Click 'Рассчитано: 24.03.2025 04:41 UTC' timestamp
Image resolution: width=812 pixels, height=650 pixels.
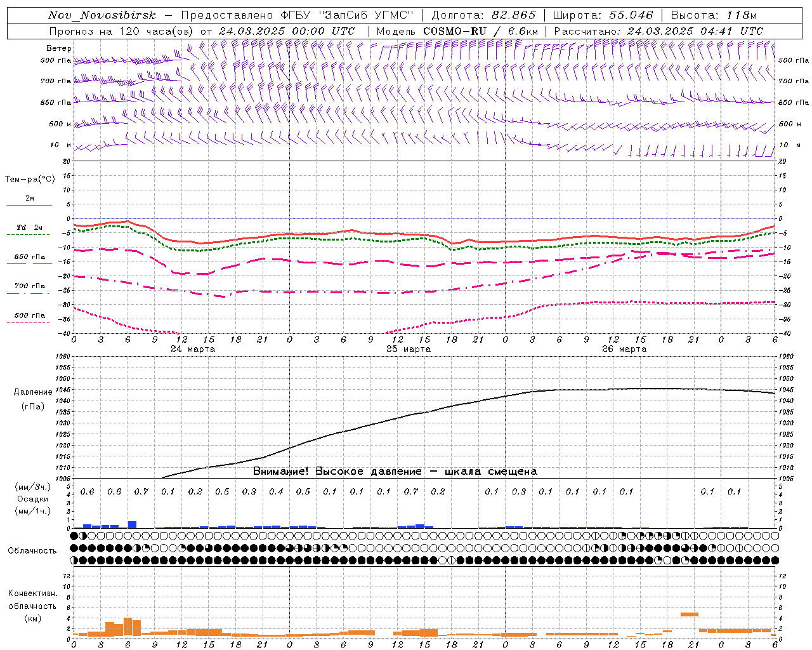point(658,31)
